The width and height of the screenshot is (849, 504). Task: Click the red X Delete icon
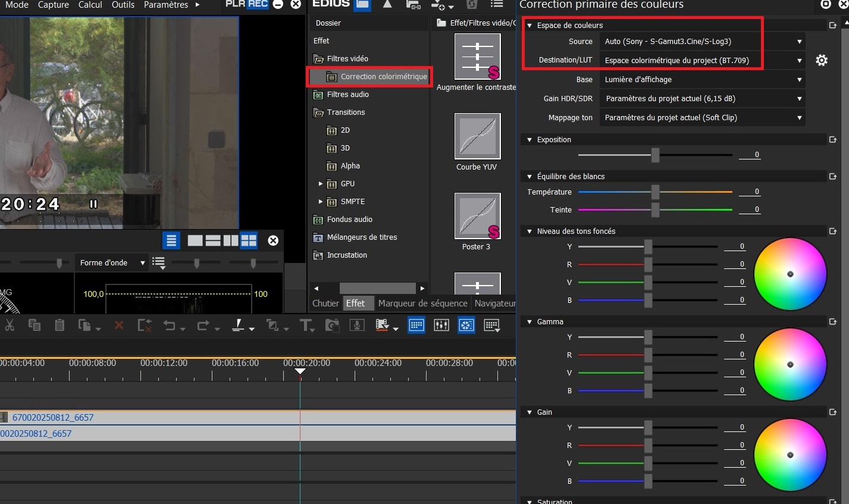click(x=119, y=325)
